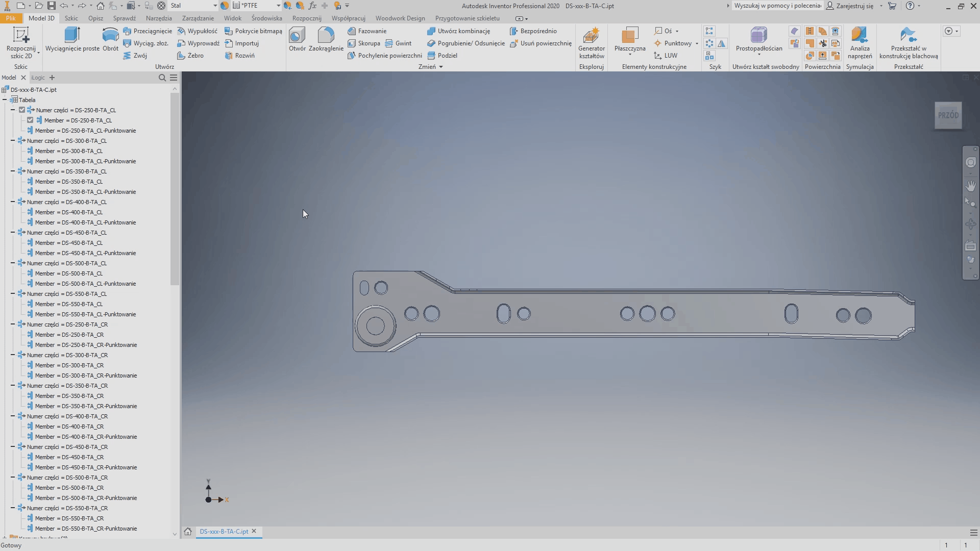
Task: Collapse the Tabela tree node
Action: 5,100
